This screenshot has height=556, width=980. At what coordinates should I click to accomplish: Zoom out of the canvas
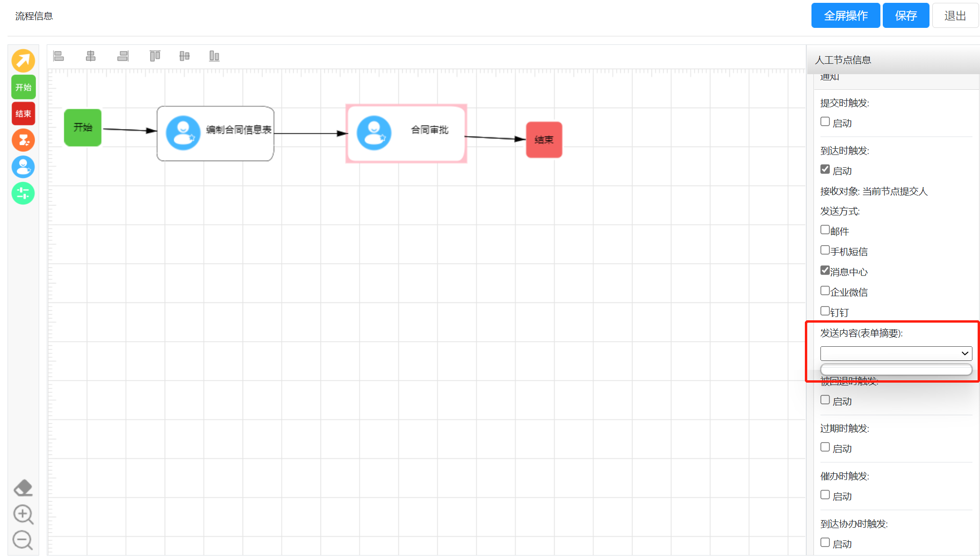tap(23, 540)
